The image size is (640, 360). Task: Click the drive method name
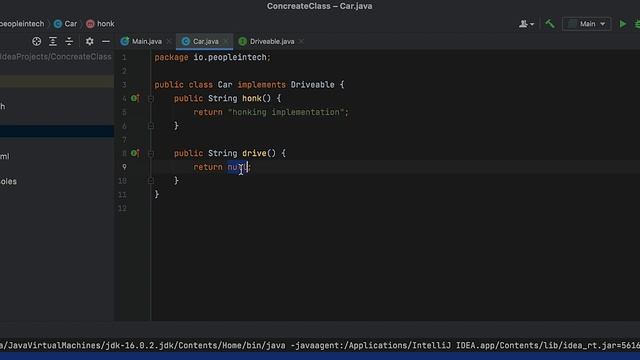(x=254, y=153)
